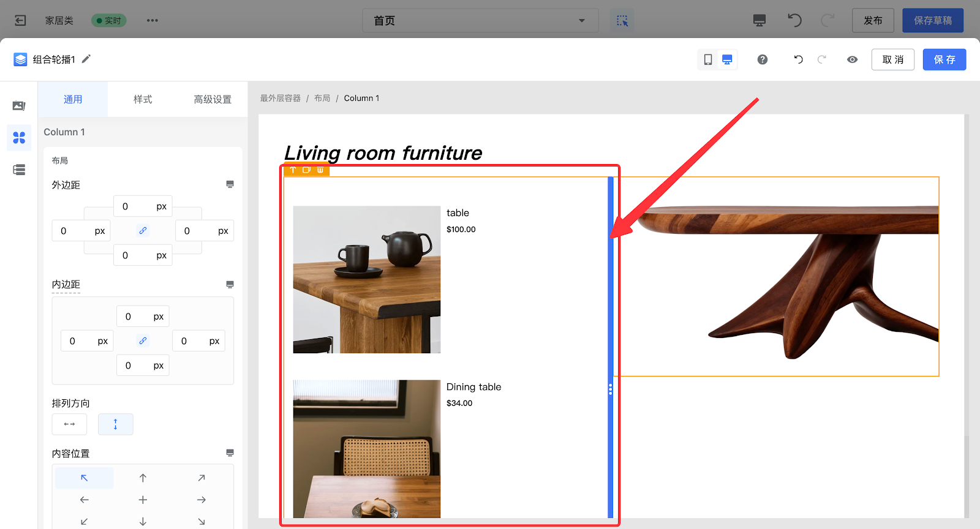Click the blue column resize handle
The width and height of the screenshot is (980, 529).
(x=610, y=389)
